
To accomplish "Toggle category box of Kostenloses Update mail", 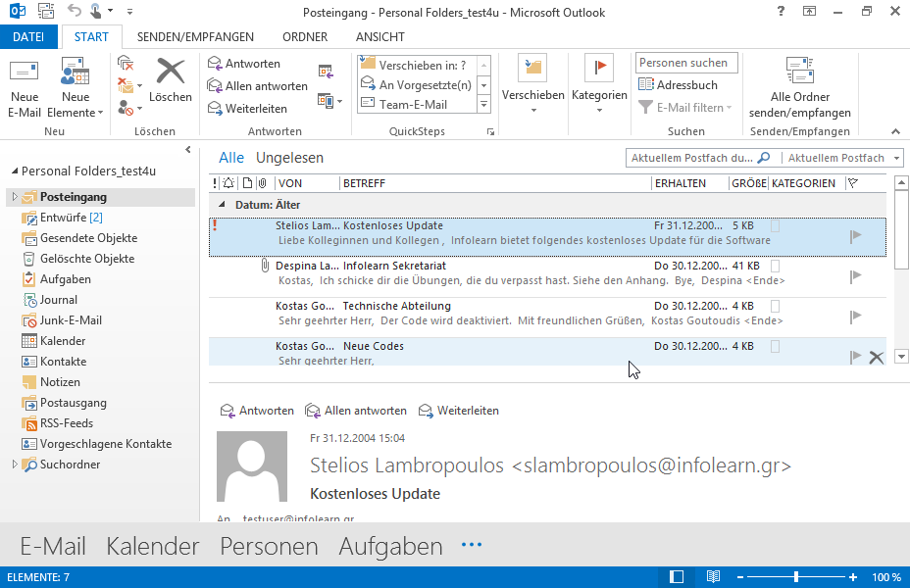I will click(775, 226).
